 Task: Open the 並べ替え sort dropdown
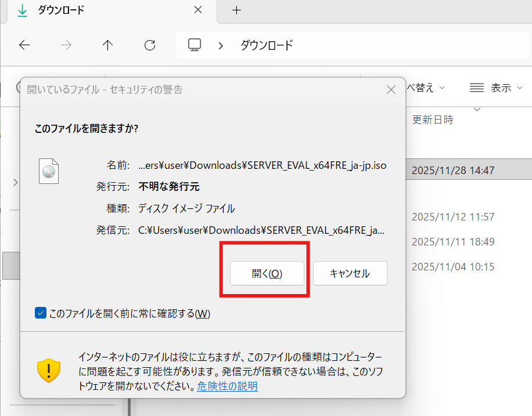point(426,88)
